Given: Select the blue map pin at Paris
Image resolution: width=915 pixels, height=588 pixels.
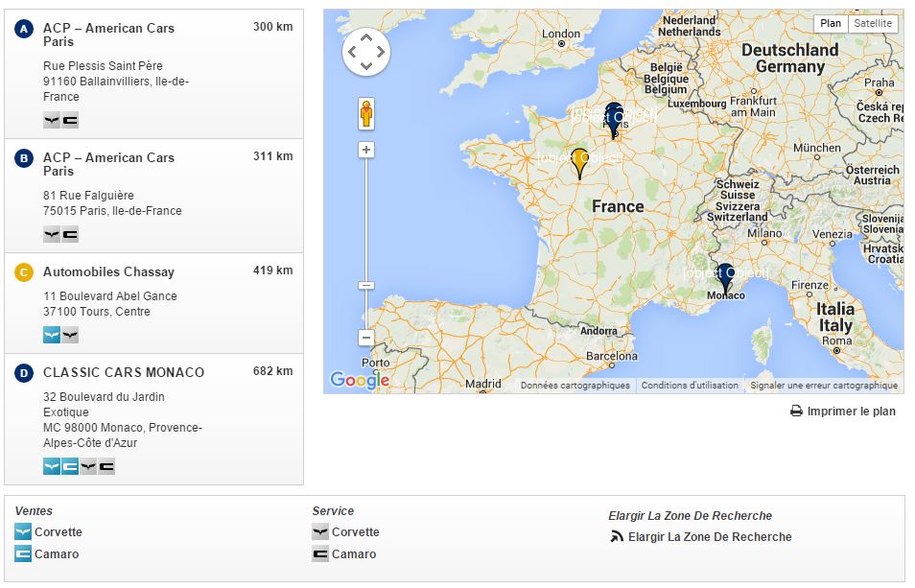Looking at the screenshot, I should tap(614, 119).
